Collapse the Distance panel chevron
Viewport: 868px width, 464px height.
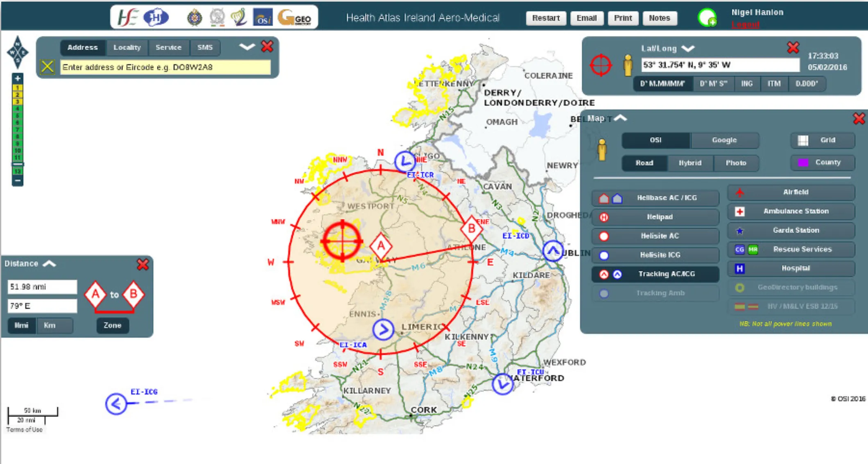(x=49, y=264)
